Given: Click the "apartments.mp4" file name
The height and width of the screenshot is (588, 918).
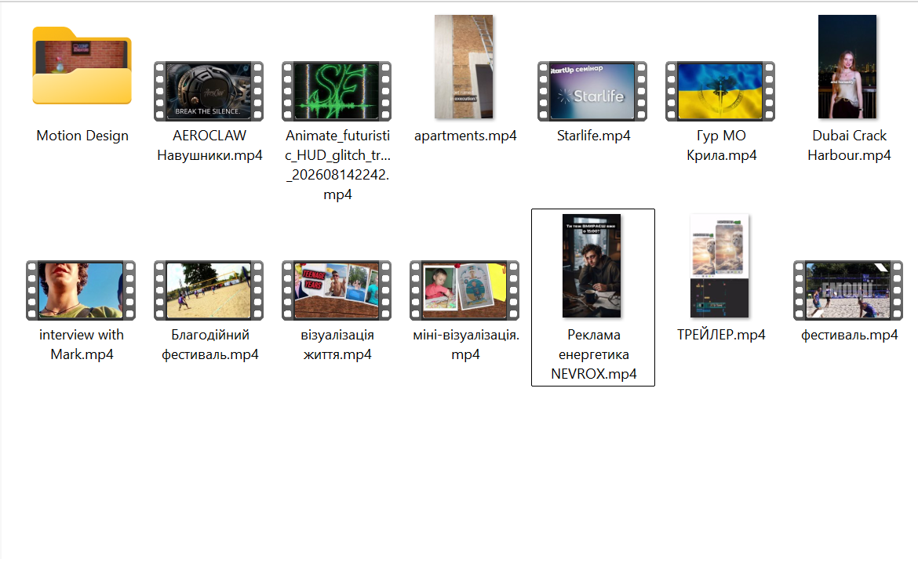Looking at the screenshot, I should point(465,136).
